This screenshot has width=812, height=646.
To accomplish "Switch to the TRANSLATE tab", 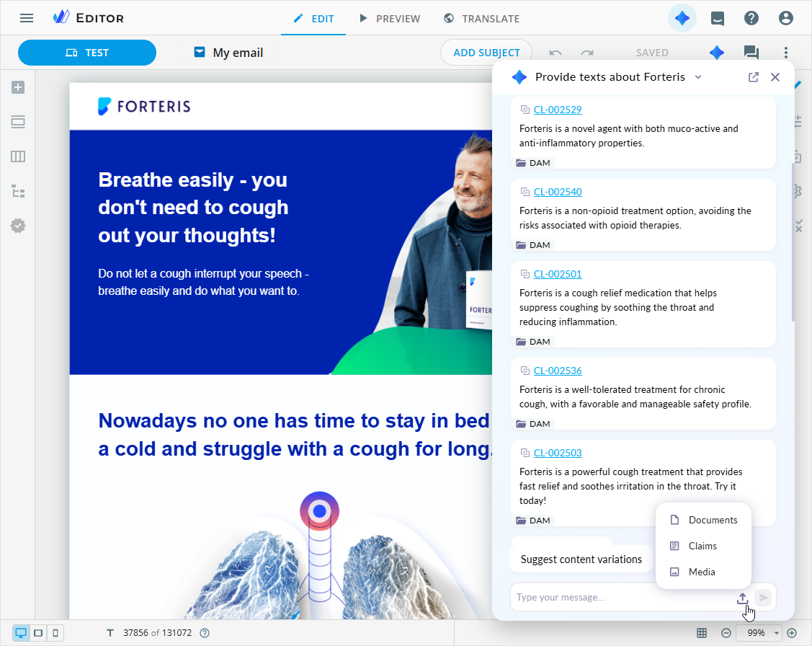I will coord(481,19).
